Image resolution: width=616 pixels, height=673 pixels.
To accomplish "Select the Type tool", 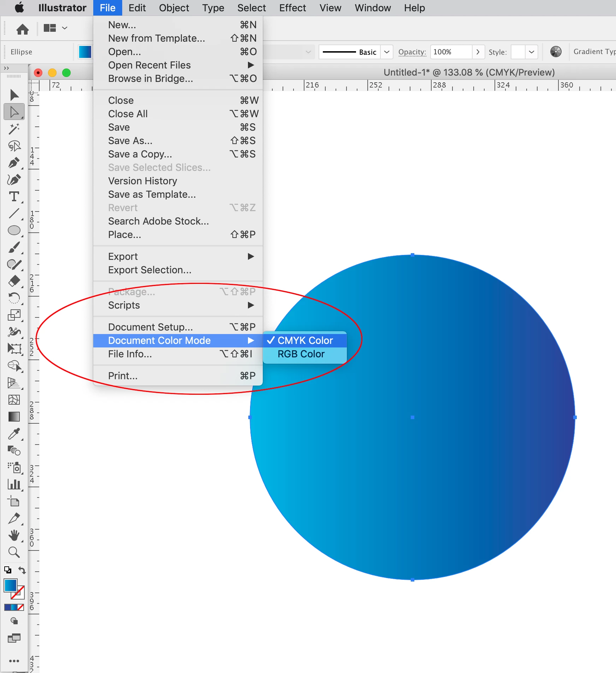I will (x=14, y=197).
